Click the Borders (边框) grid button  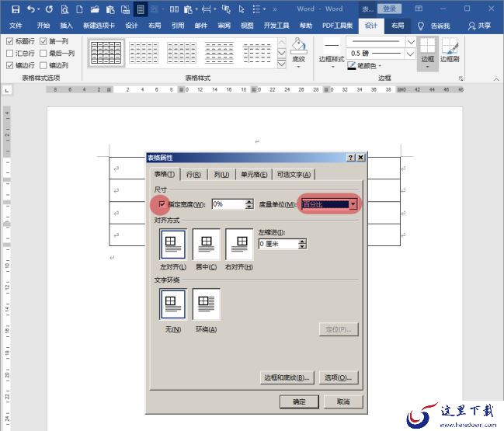click(427, 54)
